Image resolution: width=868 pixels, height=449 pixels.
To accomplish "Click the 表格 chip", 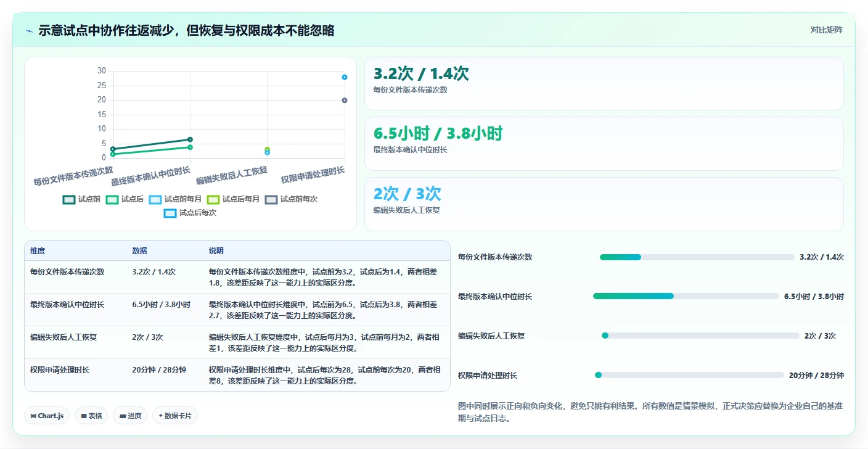I will [91, 416].
